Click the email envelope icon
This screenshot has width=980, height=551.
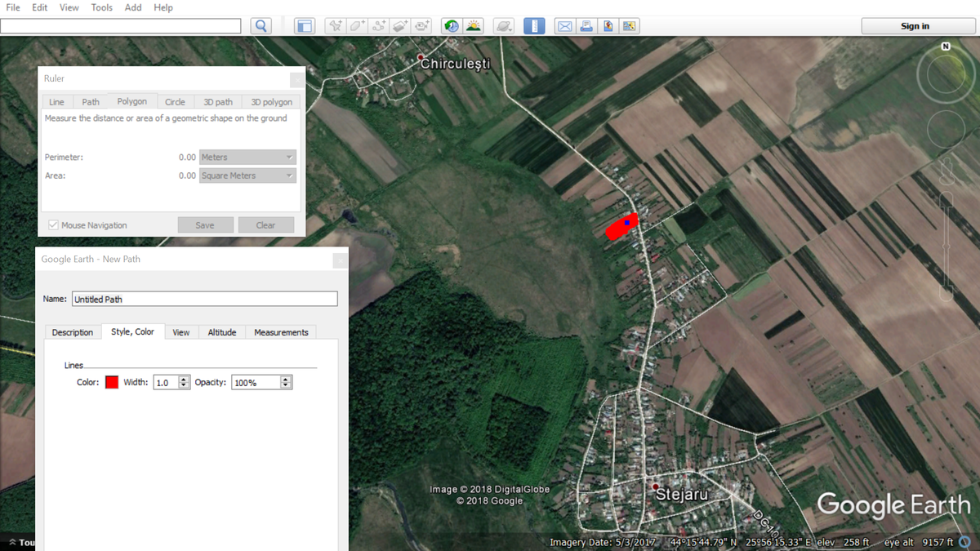pos(564,26)
